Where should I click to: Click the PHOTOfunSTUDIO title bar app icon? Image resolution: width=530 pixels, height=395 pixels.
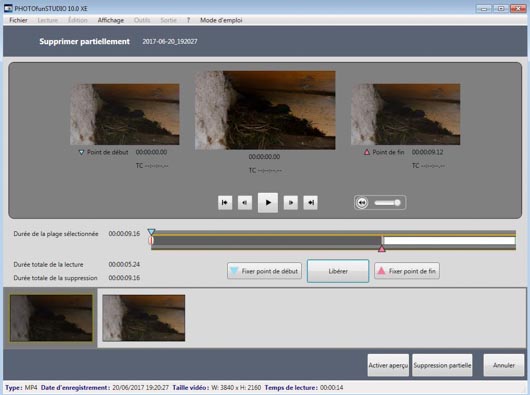click(x=8, y=8)
